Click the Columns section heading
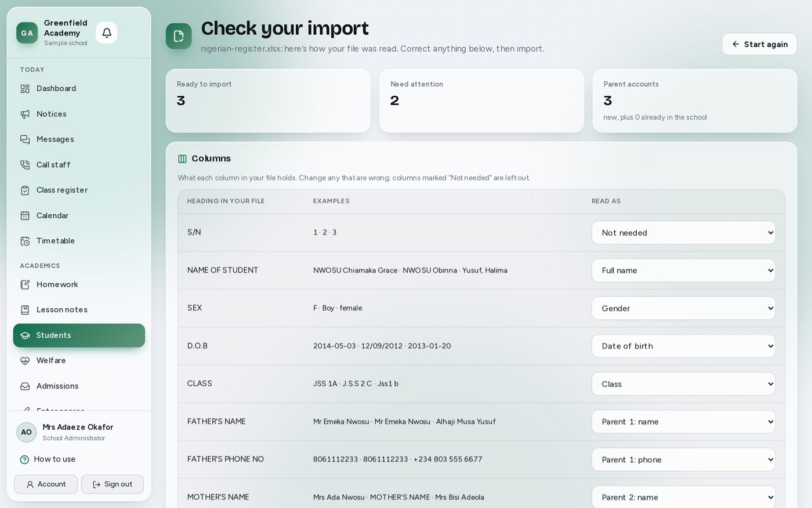 [211, 158]
